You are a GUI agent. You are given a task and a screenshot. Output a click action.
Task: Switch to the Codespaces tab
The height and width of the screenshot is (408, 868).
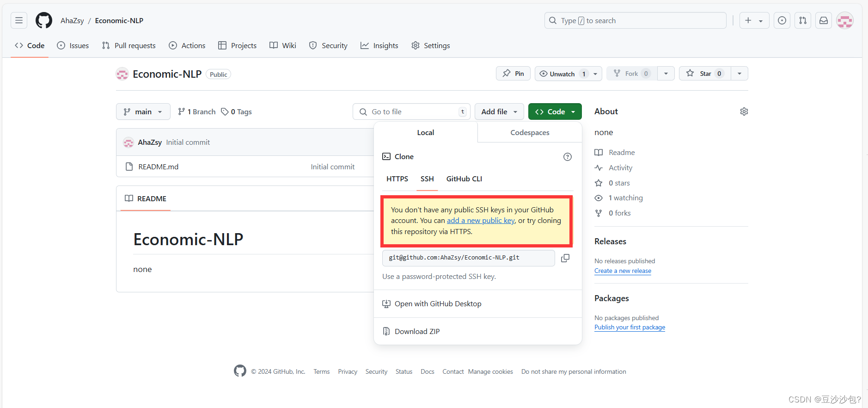(530, 132)
